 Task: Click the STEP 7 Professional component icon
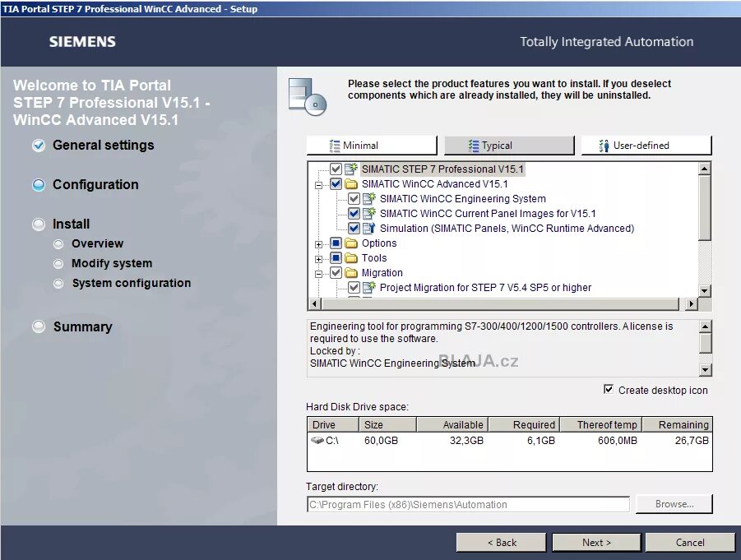tap(351, 169)
